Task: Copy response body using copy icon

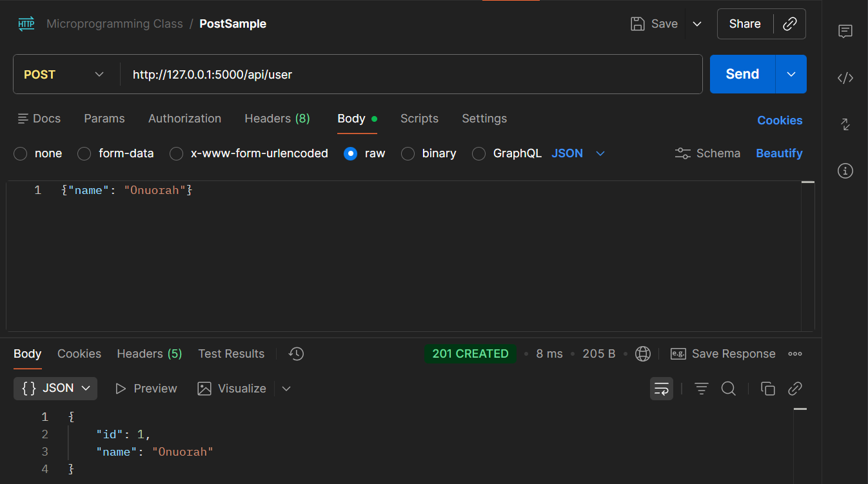Action: [767, 389]
